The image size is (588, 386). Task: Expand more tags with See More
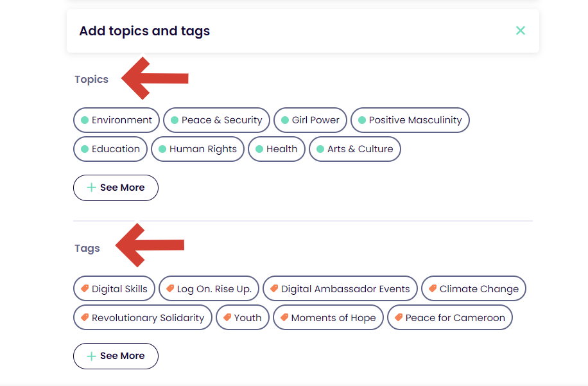(x=116, y=356)
